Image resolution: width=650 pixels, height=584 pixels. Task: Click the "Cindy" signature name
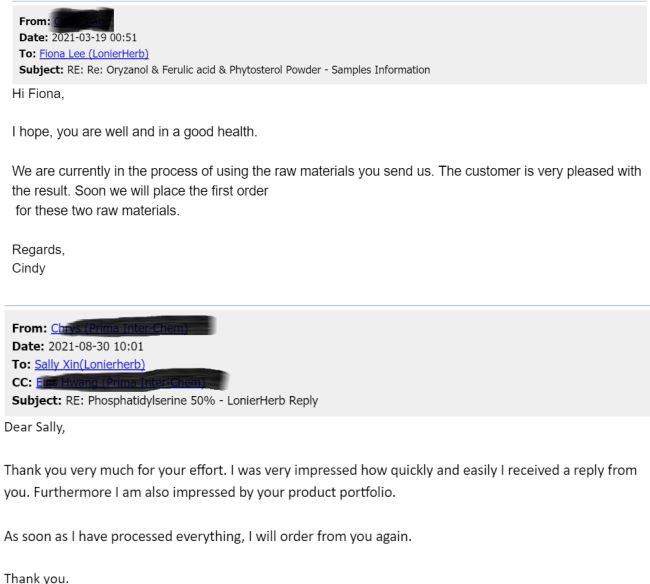[x=28, y=268]
